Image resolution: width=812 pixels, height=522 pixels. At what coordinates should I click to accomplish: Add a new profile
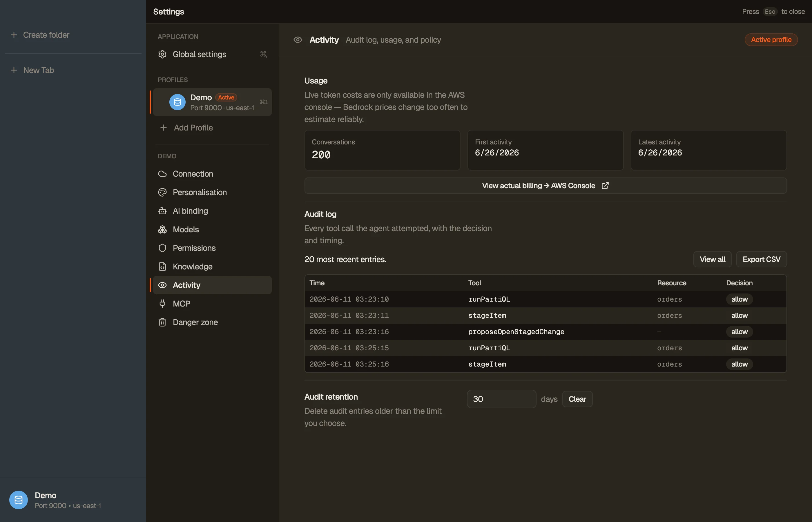coord(212,128)
